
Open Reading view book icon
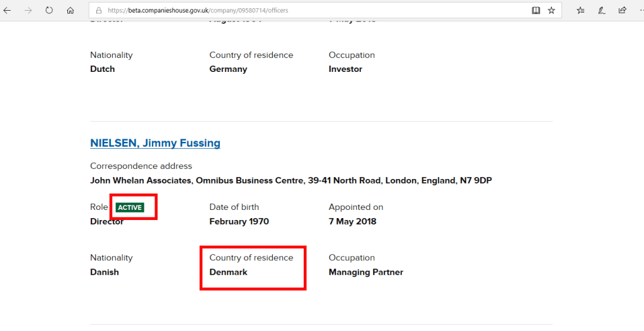(x=536, y=10)
